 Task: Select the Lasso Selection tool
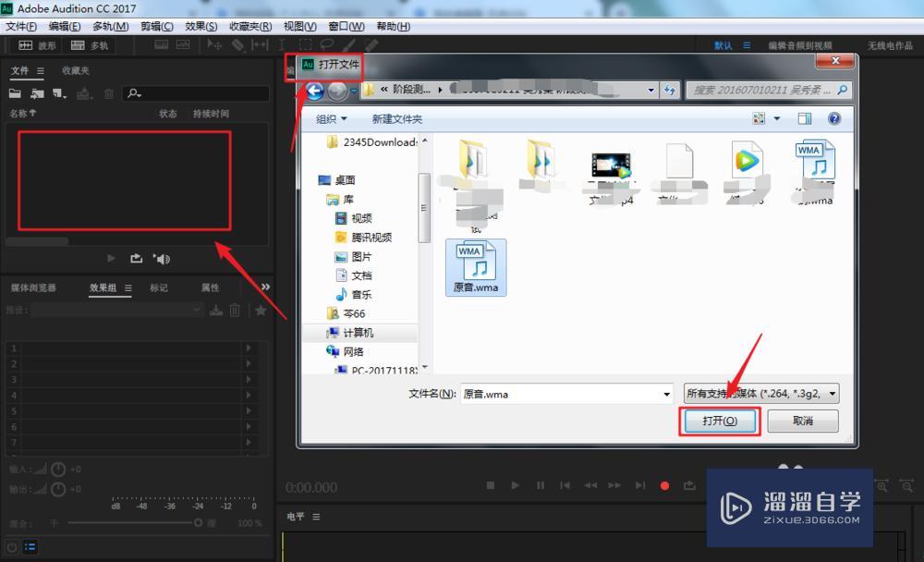pos(327,44)
